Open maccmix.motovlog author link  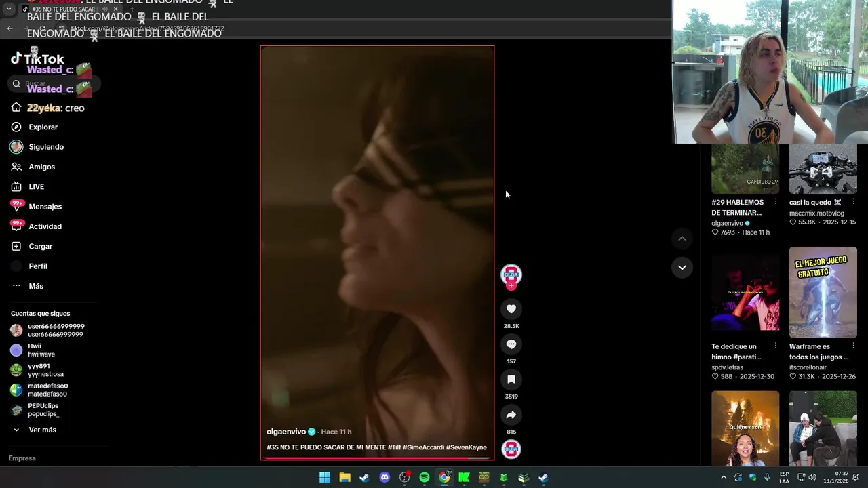816,213
